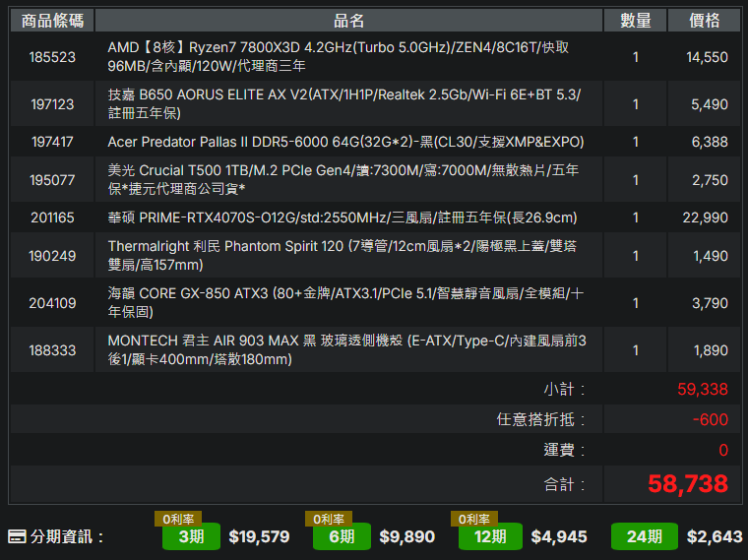Click product code 197417
748x560 pixels.
click(x=52, y=142)
